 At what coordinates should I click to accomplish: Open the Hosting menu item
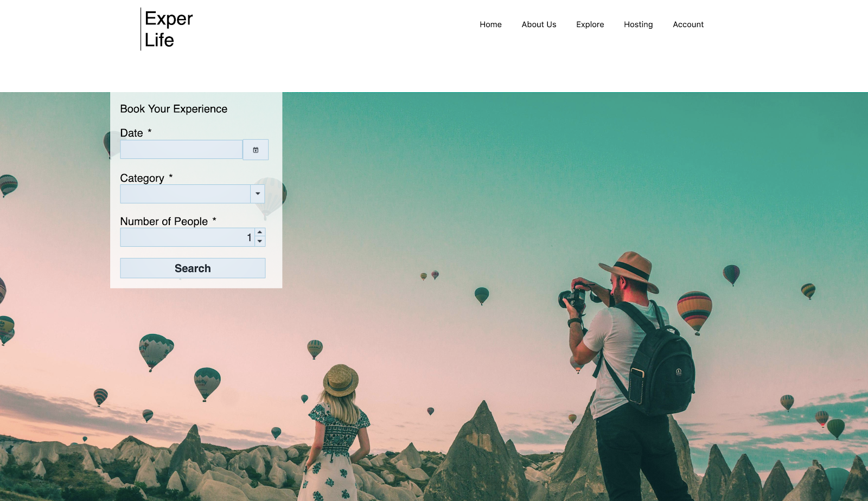click(638, 24)
